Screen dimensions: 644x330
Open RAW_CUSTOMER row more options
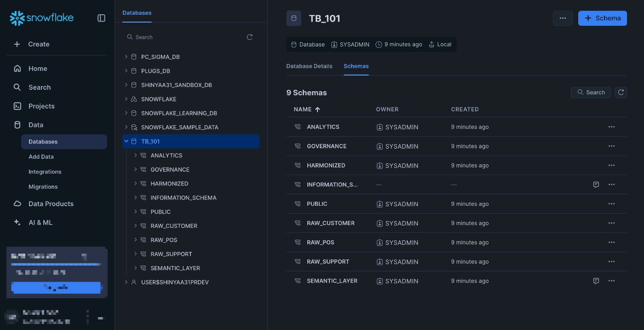coord(611,223)
